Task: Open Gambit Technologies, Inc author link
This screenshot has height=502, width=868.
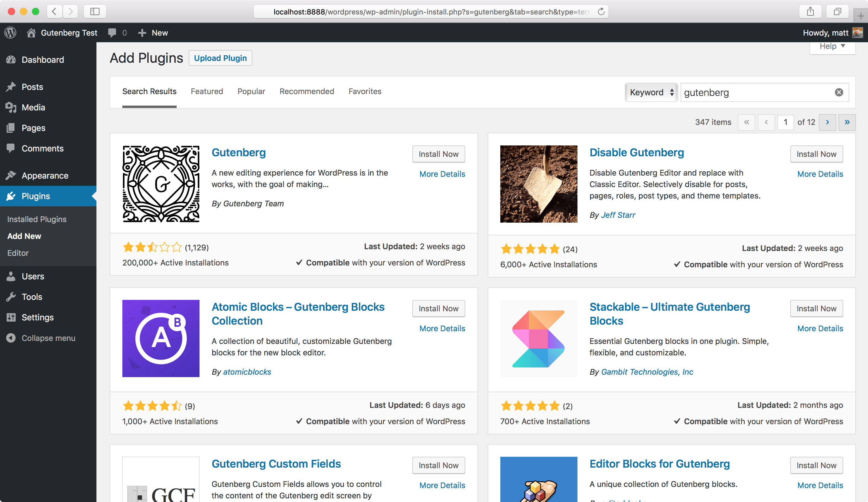Action: click(x=647, y=372)
